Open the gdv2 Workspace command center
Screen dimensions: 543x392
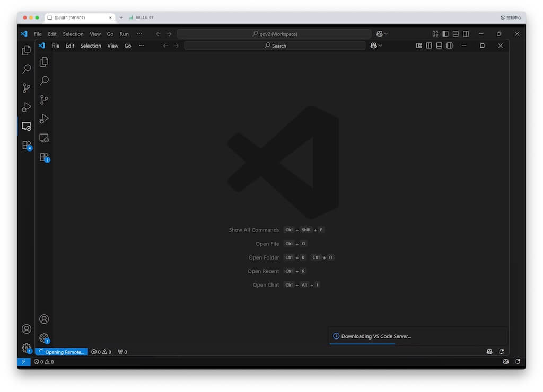[275, 33]
